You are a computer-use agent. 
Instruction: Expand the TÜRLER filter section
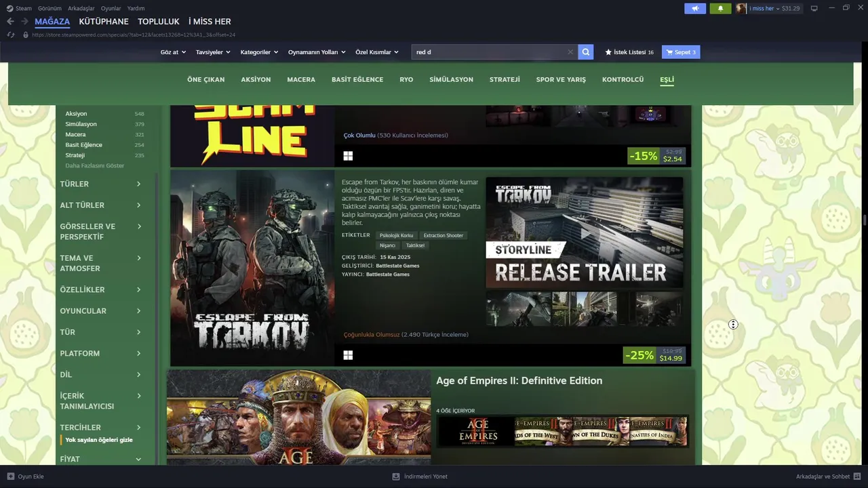click(102, 184)
